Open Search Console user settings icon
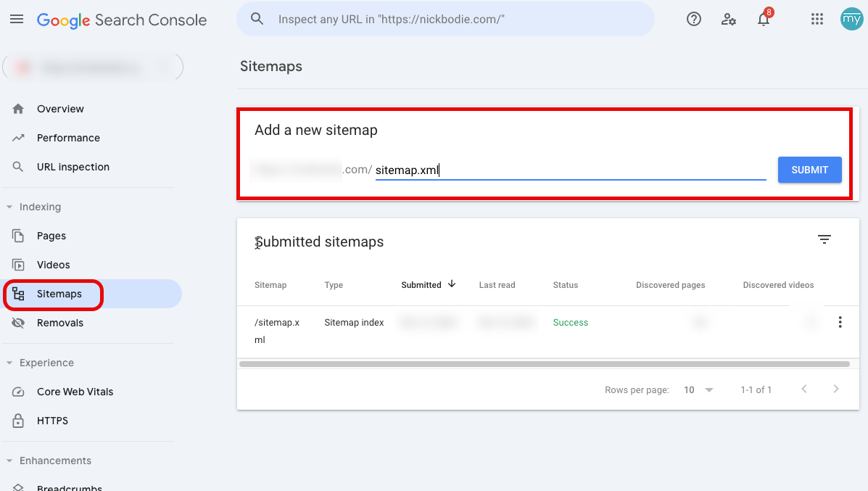The image size is (868, 491). [729, 20]
